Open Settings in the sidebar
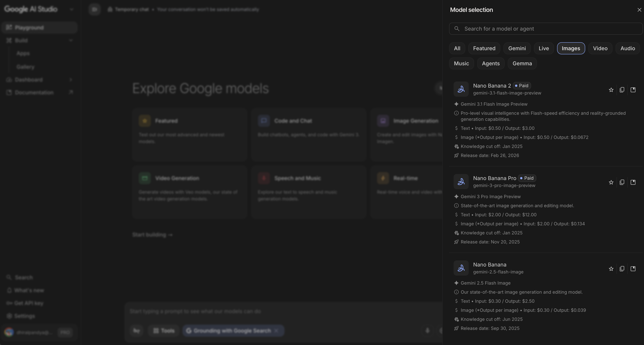The width and height of the screenshot is (644, 345). [21, 316]
